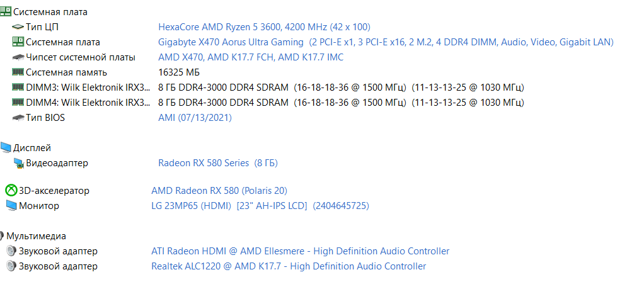644x294 pixels.
Task: Select the motherboard section header at top
Action: pos(50,12)
